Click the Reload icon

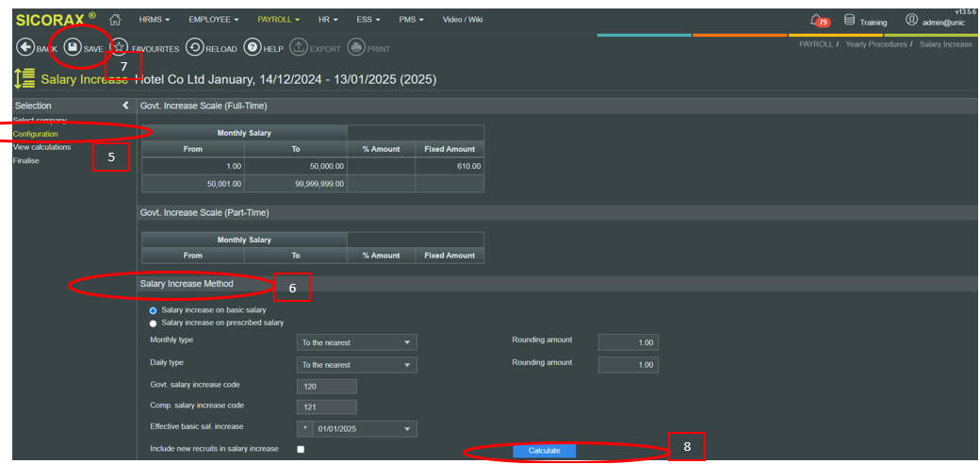pyautogui.click(x=194, y=48)
